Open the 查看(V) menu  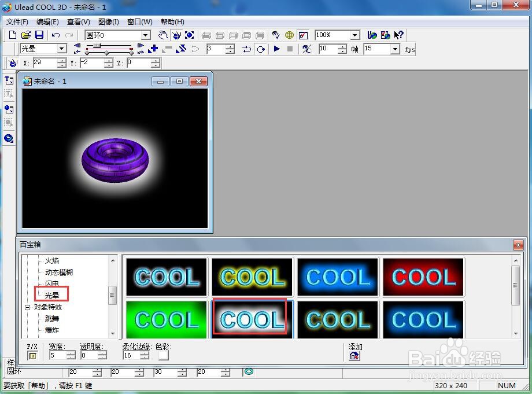coord(79,22)
